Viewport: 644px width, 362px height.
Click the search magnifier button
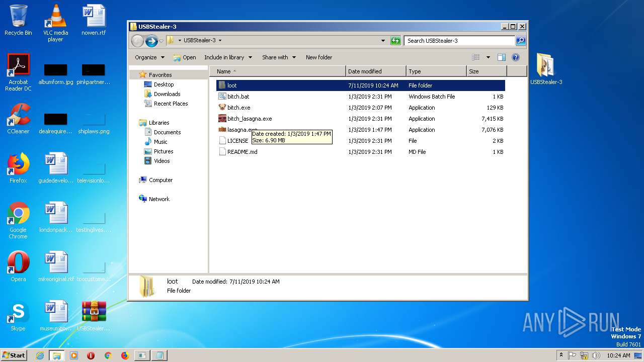pos(521,41)
